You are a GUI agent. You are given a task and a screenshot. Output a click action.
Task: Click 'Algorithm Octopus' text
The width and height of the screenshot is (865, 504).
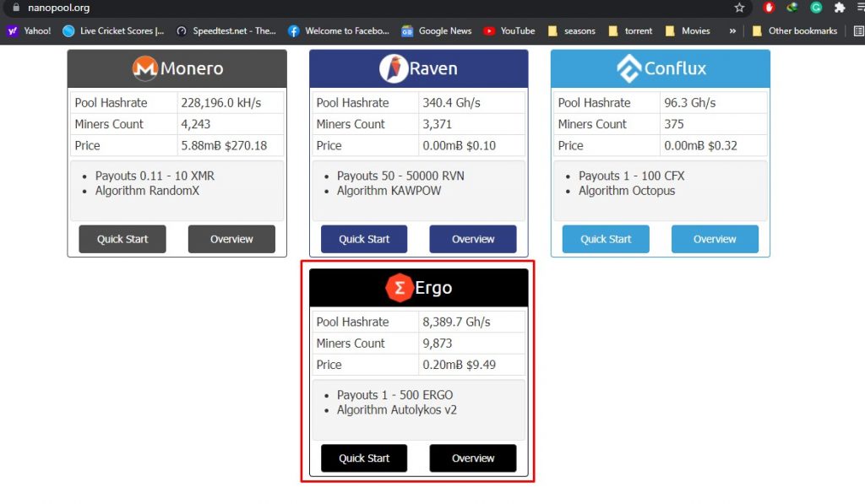(627, 191)
